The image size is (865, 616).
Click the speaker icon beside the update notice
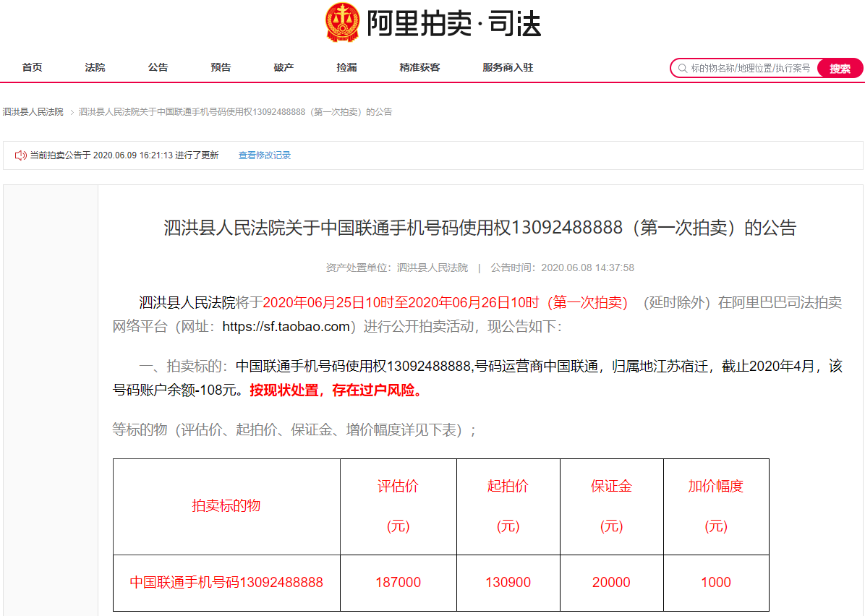20,155
